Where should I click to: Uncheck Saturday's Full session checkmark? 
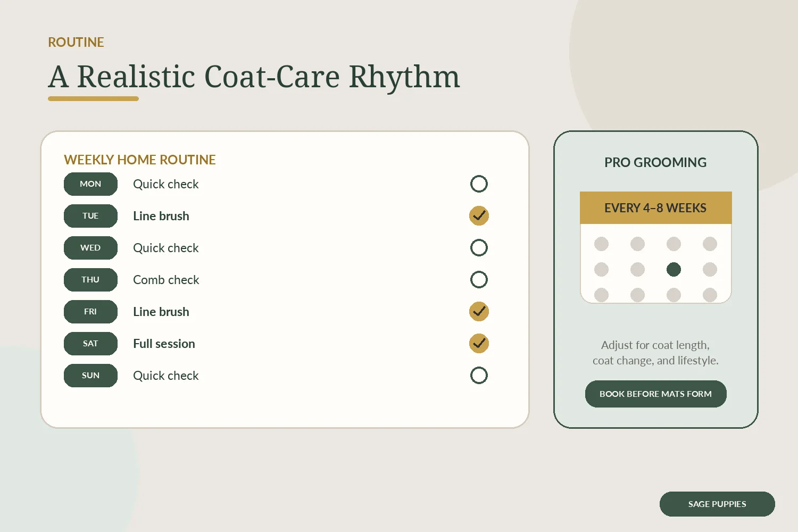point(479,344)
